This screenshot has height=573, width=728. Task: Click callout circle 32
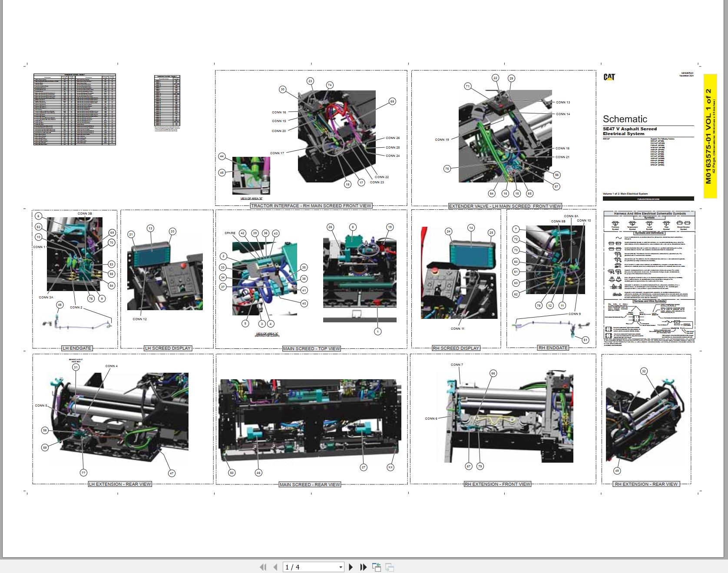pyautogui.click(x=644, y=371)
